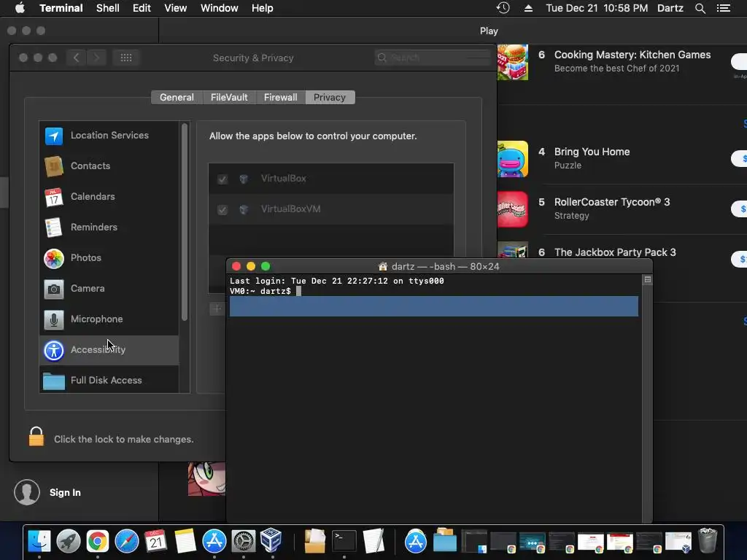Viewport: 747px width, 560px height.
Task: Click the add app plus button
Action: 217,308
